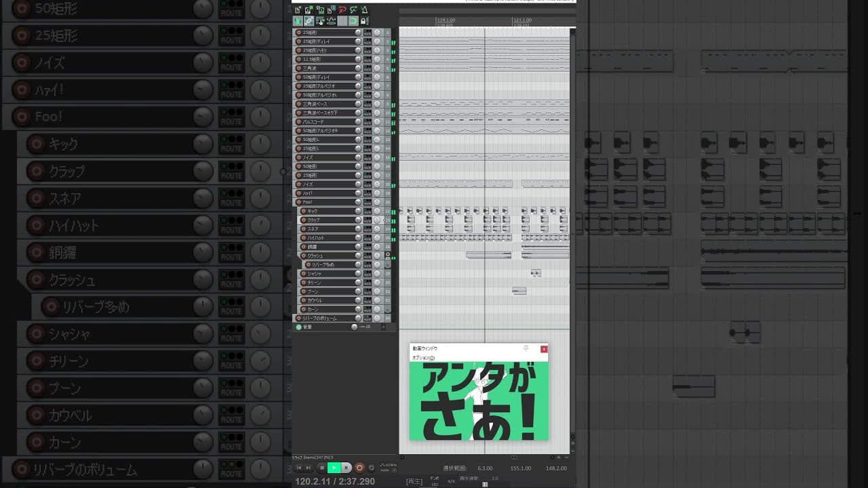Toggle the auto-crossfade toolbar icon
Viewport: 868px width, 488px height.
[298, 21]
